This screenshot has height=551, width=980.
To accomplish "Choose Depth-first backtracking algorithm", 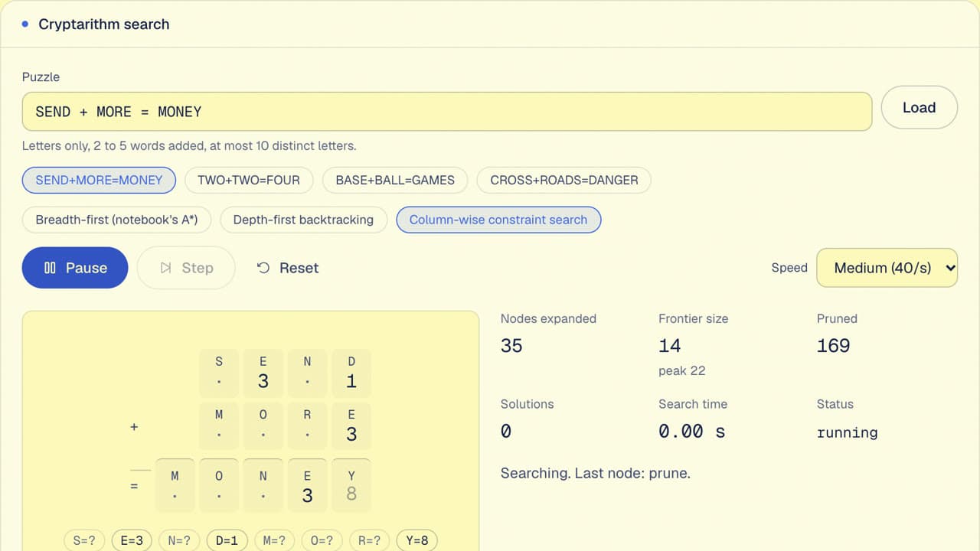I will 303,220.
